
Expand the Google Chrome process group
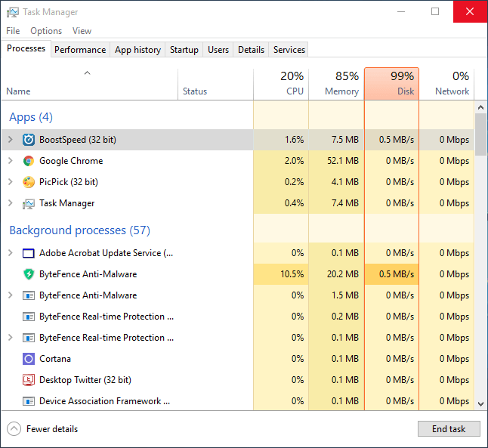pyautogui.click(x=11, y=161)
